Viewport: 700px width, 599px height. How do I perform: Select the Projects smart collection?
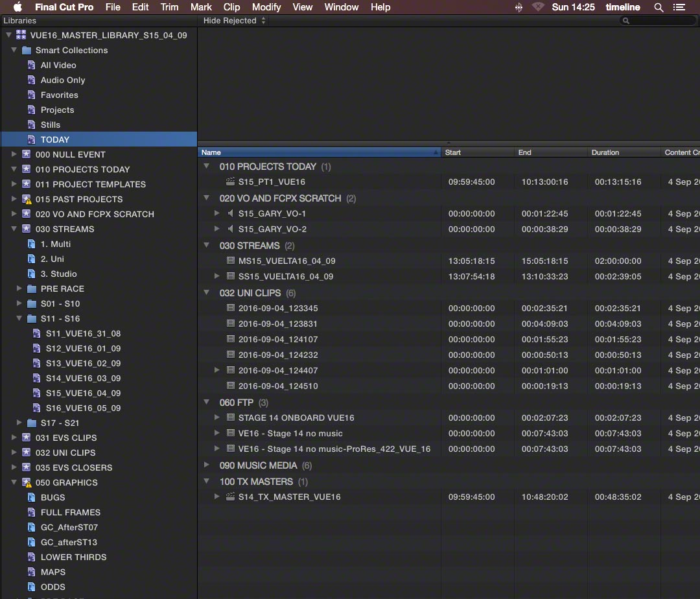coord(99,110)
